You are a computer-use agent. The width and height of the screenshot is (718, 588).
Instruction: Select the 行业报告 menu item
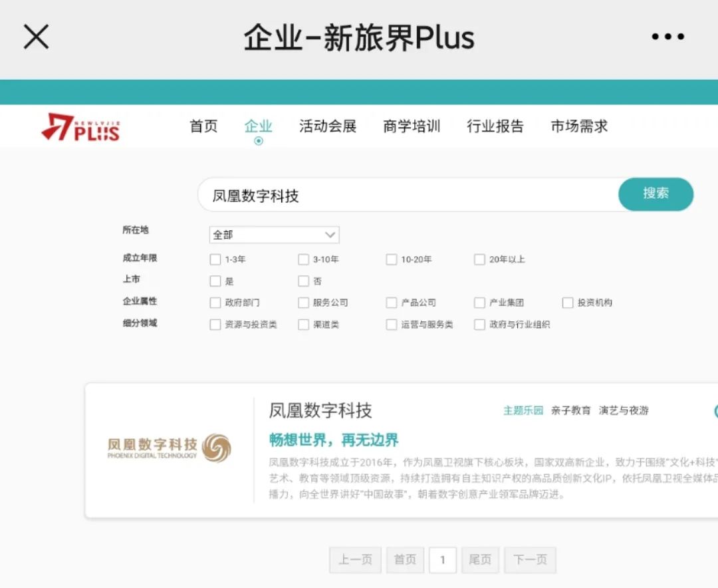click(495, 126)
